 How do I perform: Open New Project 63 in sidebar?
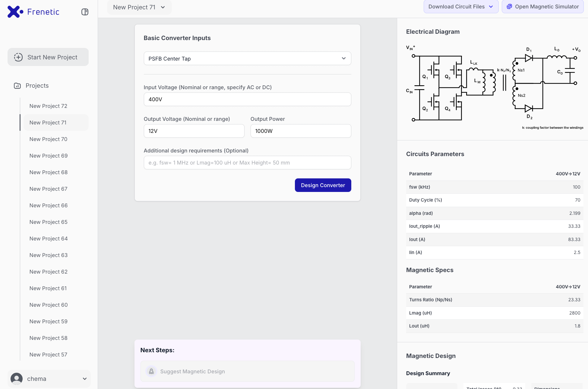click(x=56, y=255)
